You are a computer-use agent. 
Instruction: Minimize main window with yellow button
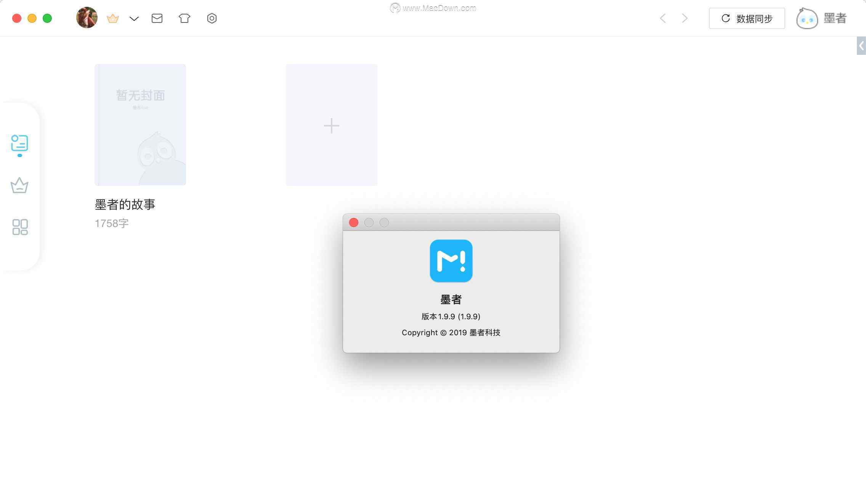(x=32, y=18)
